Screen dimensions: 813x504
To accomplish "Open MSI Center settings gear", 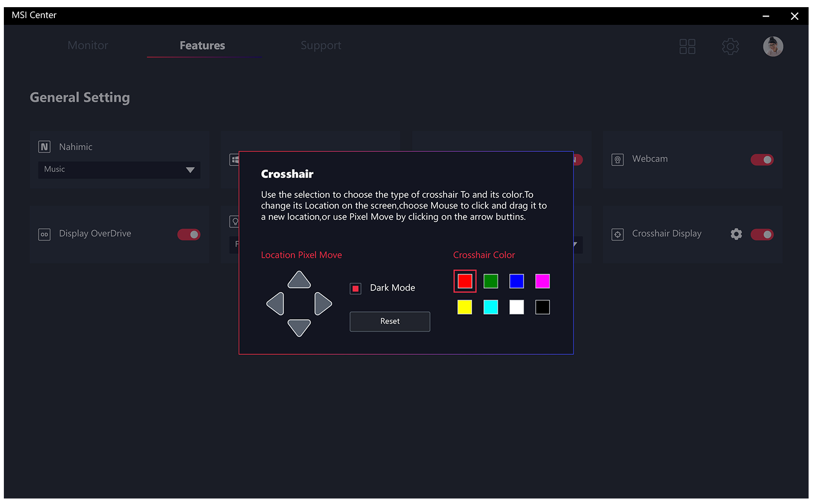I will [730, 47].
